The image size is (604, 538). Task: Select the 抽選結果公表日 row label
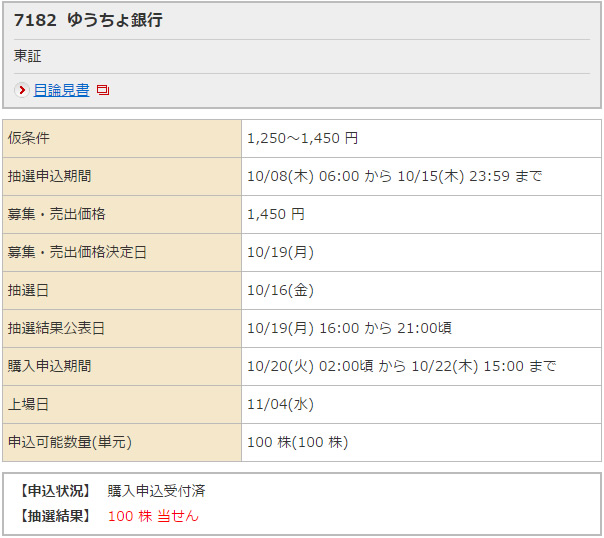coord(56,328)
